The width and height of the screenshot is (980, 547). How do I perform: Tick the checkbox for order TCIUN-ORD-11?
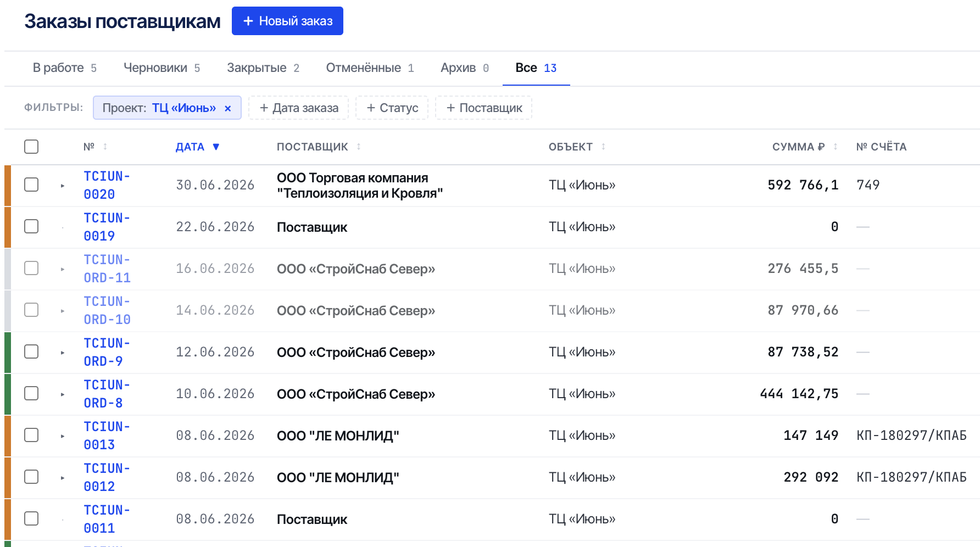coord(31,268)
